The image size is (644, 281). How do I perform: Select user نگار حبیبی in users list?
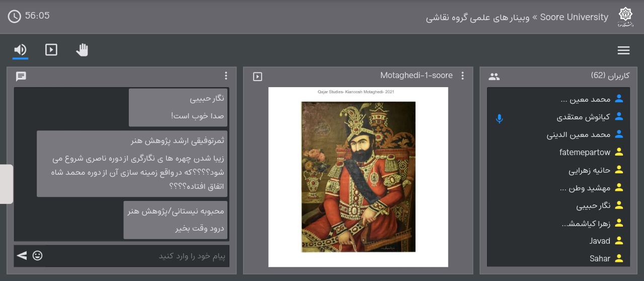[x=593, y=205]
